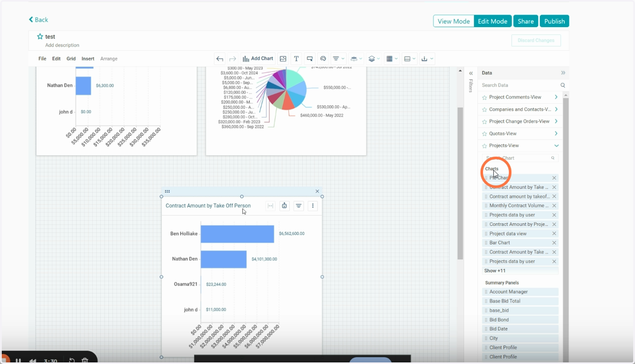Viewport: 635px width, 364px height.
Task: Click the fit-width icon on chart header
Action: click(x=270, y=206)
